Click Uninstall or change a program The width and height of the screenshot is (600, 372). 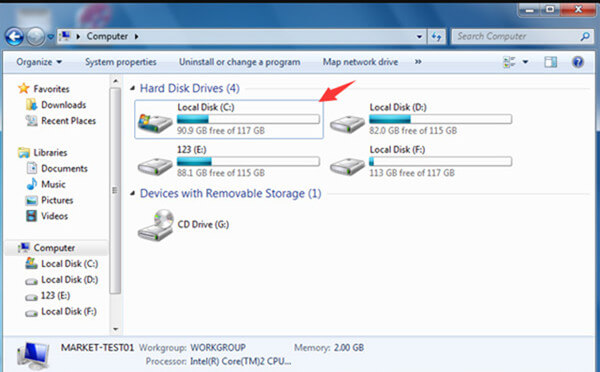(240, 62)
